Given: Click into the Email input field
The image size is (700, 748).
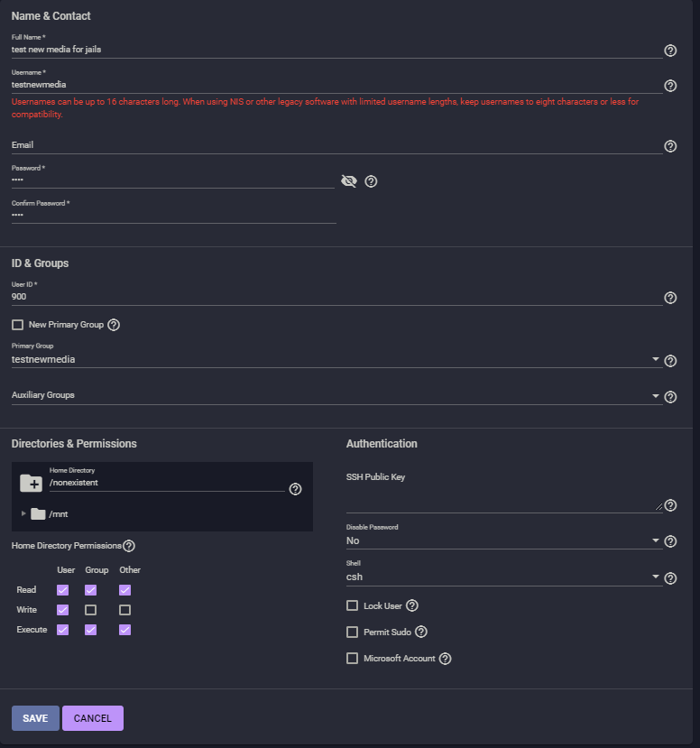Looking at the screenshot, I should click(x=334, y=145).
